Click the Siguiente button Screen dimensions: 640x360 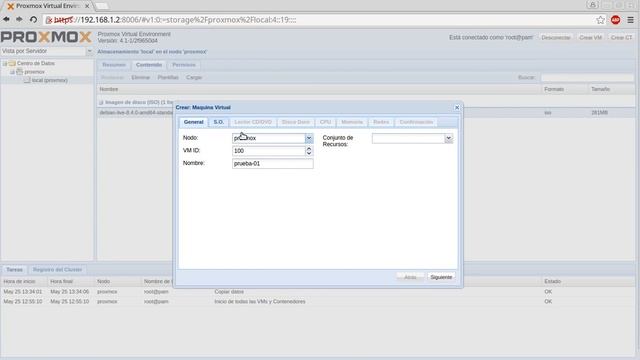(441, 277)
